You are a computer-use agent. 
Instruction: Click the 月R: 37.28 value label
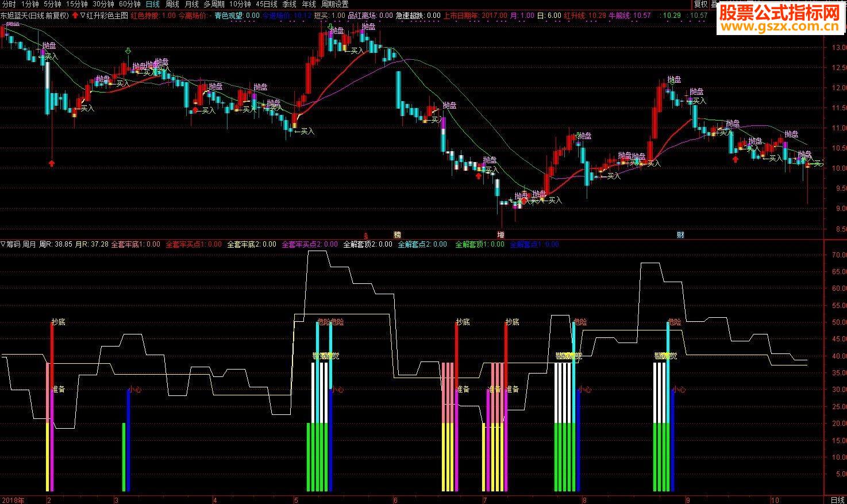(92, 244)
